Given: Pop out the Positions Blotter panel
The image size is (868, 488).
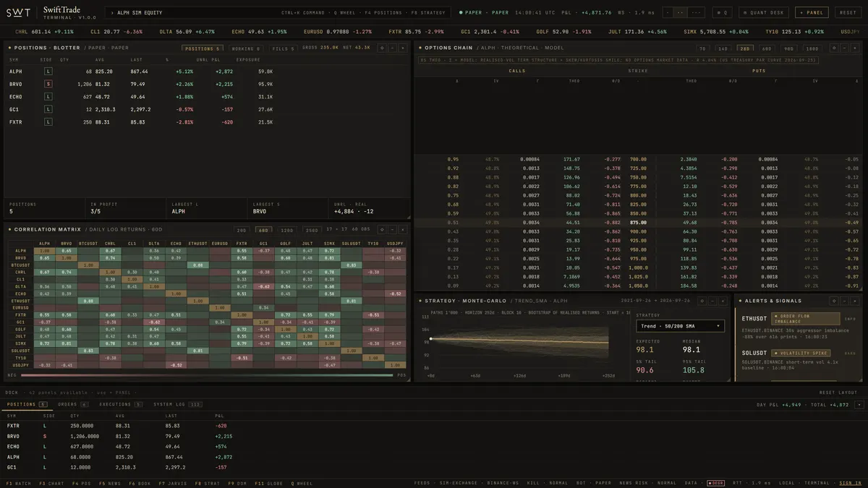Looking at the screenshot, I should (x=382, y=48).
